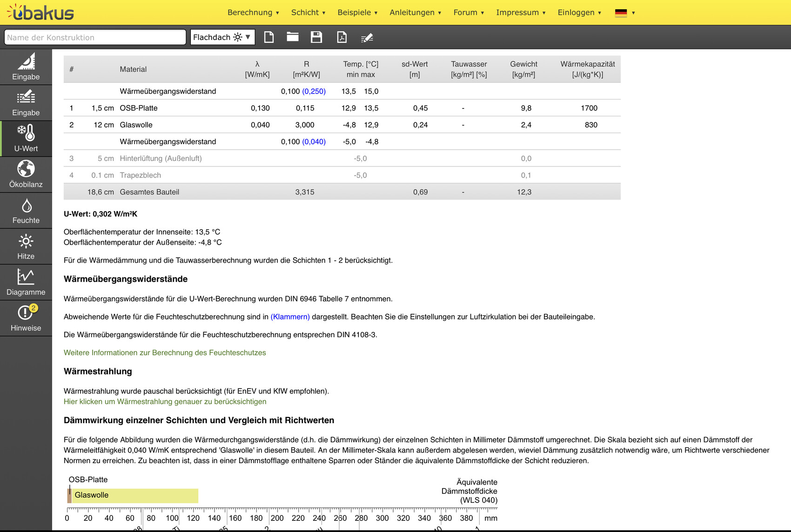Click the new document icon in toolbar
Screen dimensions: 791x532
tap(269, 37)
